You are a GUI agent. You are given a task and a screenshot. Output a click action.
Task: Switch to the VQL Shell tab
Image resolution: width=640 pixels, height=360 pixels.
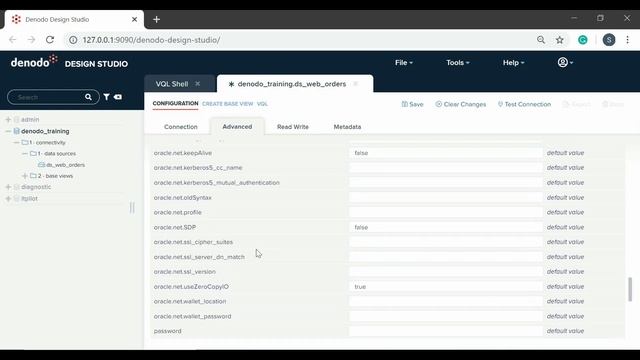pyautogui.click(x=172, y=84)
